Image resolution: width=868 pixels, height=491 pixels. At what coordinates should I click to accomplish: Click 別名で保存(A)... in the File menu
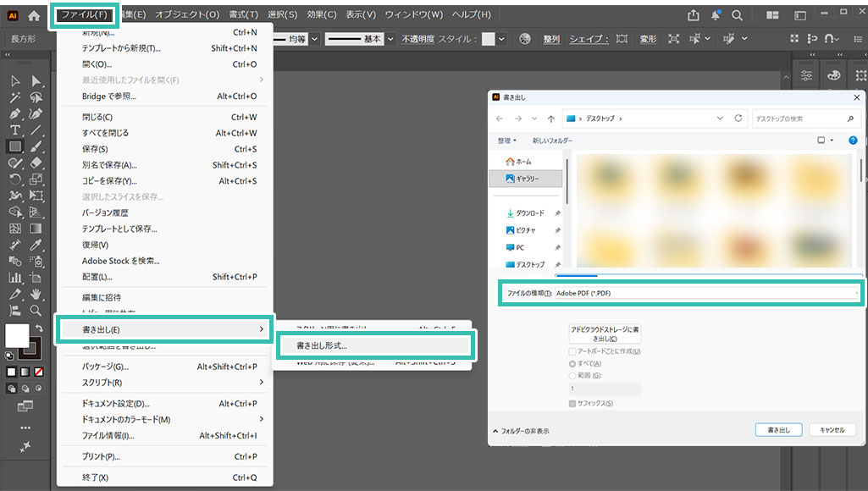(109, 165)
